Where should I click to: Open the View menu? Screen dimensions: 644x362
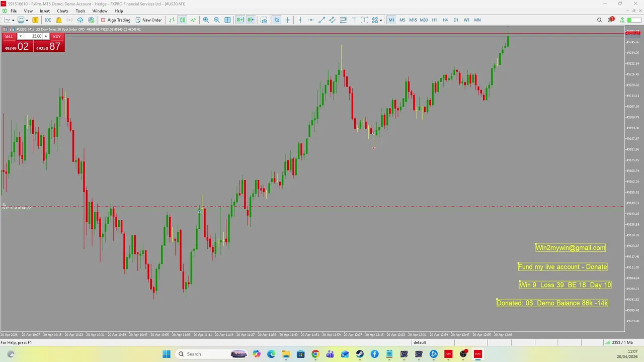point(28,11)
